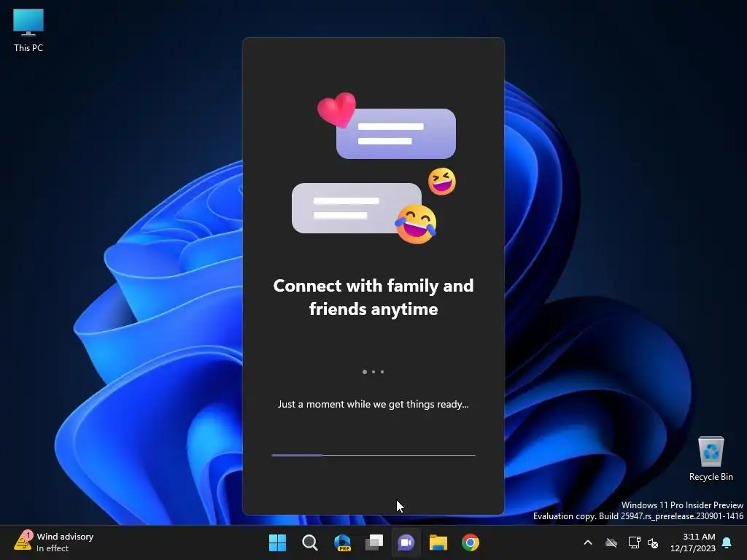The height and width of the screenshot is (560, 747).
Task: Open network status tray icon
Action: (634, 542)
